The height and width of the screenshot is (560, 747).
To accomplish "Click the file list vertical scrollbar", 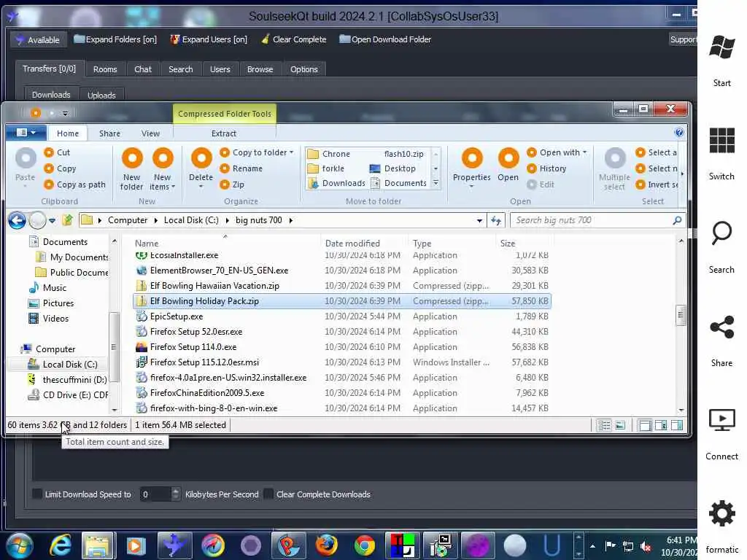I will (681, 316).
